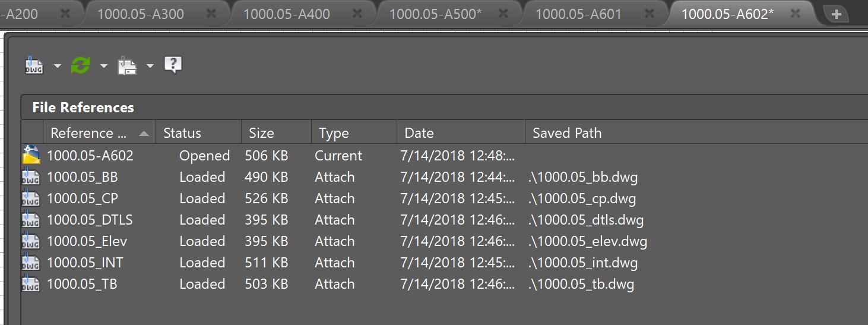This screenshot has height=325, width=868.
Task: Switch to the 1000.05-A500* drawing tab
Action: click(435, 14)
